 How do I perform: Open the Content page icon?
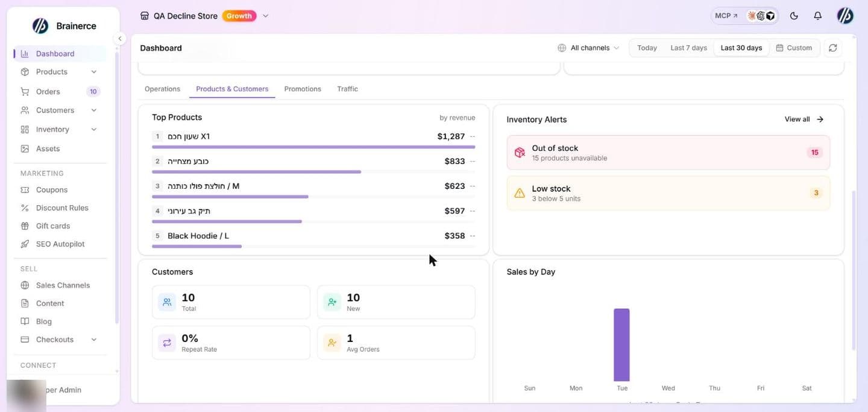tap(25, 303)
